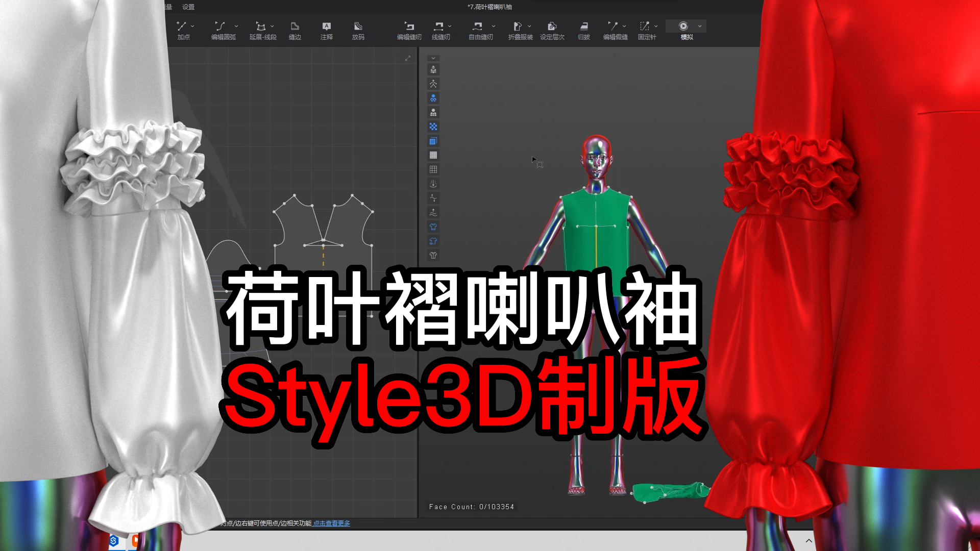
Task: Select the 线缝纫 line sewing tool
Action: click(440, 31)
